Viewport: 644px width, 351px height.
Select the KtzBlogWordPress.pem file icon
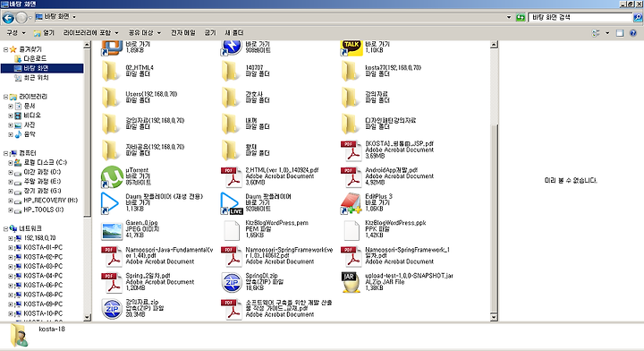pyautogui.click(x=232, y=230)
